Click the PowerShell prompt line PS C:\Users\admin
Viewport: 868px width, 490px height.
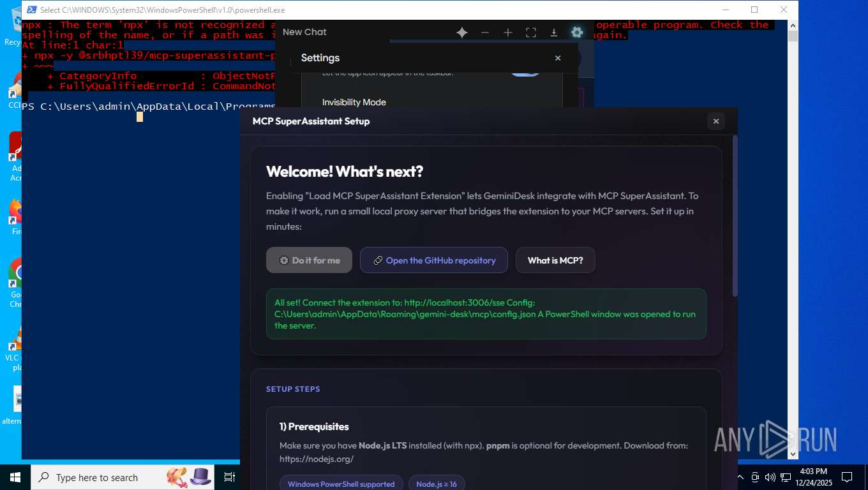pos(148,107)
